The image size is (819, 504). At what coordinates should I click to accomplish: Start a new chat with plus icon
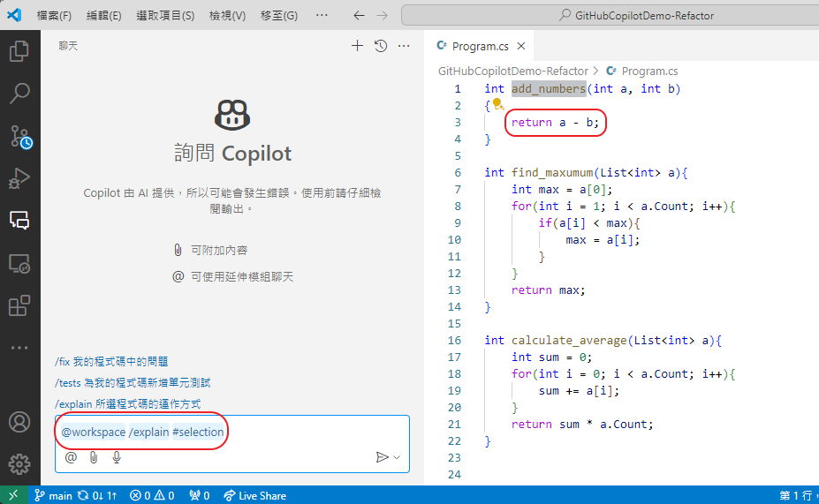coord(357,46)
